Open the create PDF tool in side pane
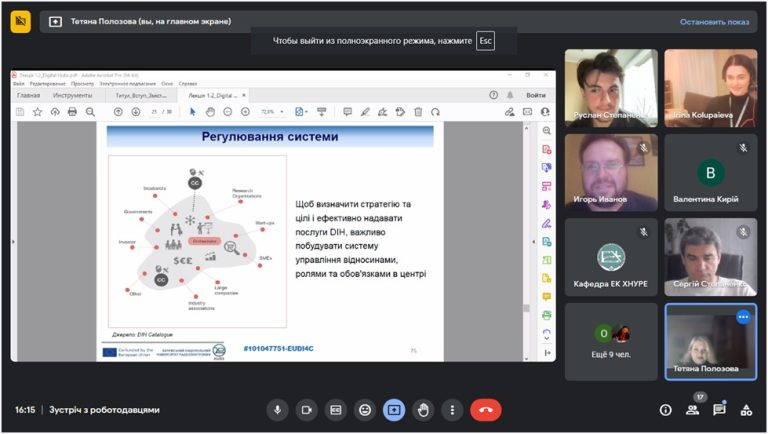 (x=547, y=149)
